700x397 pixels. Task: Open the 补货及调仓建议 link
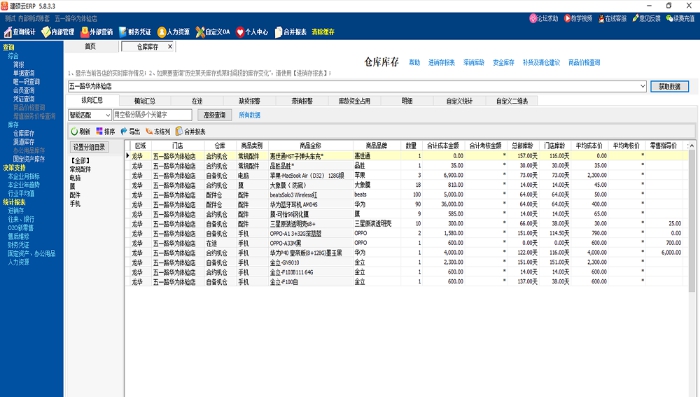[541, 63]
